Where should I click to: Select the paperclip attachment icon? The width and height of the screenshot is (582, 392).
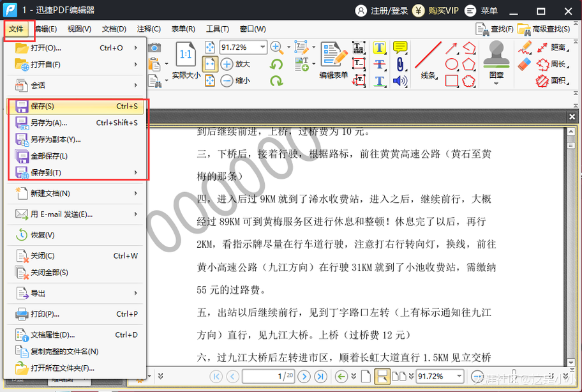tap(400, 64)
